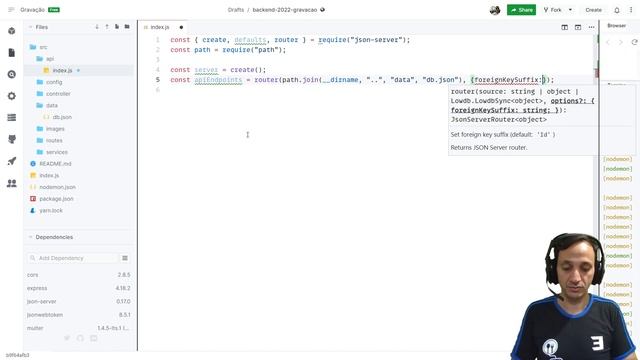Click the list icon beside Add Dependency
Viewport: 640px width, 360px height.
point(125,258)
